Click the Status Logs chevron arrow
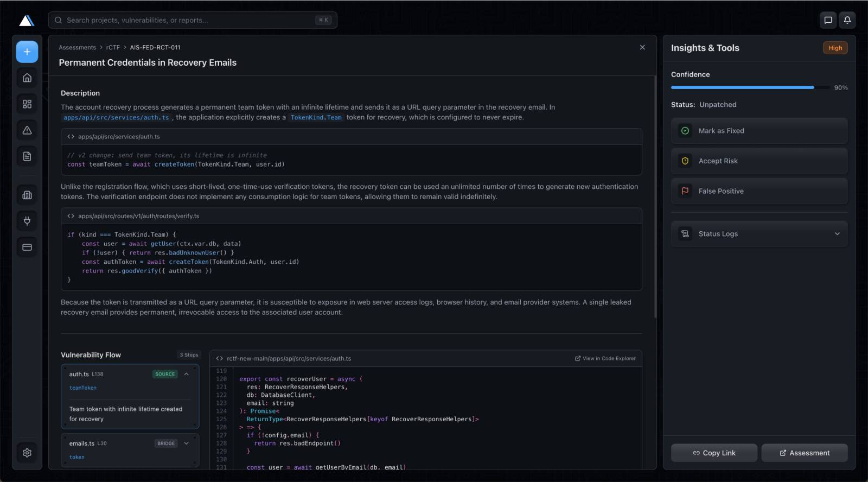This screenshot has width=868, height=482. pos(837,234)
